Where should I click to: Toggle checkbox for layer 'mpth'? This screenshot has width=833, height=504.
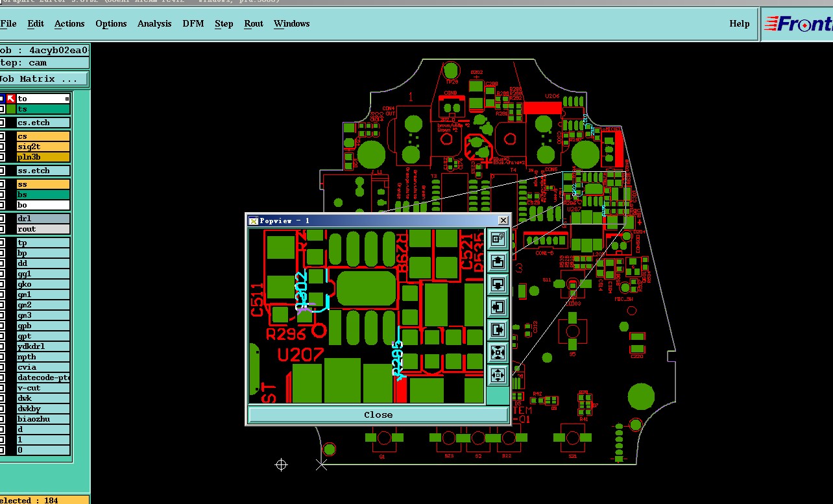pos(2,357)
